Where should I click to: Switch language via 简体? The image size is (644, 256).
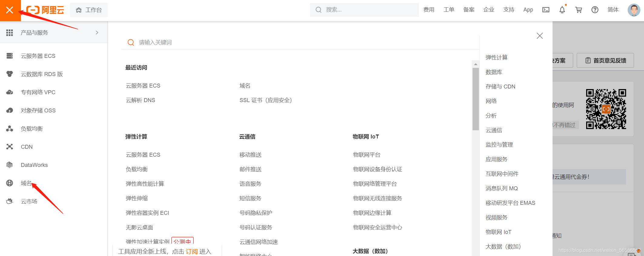tap(613, 10)
